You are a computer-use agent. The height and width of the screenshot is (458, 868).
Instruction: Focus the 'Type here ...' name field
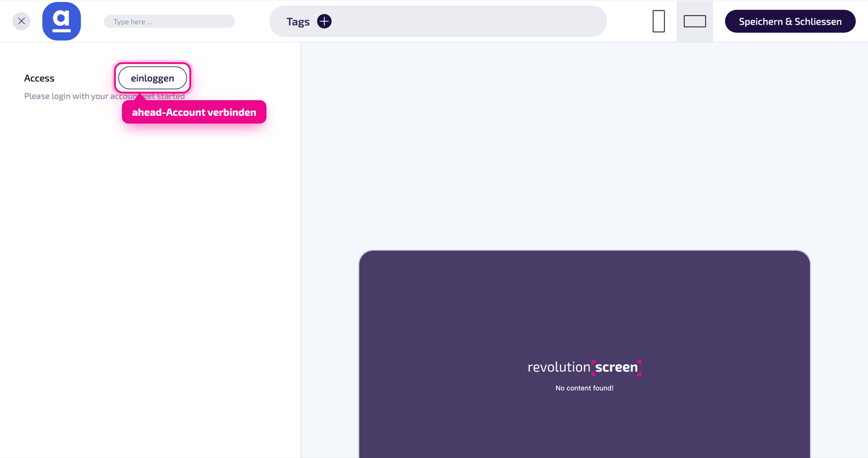[x=169, y=22]
